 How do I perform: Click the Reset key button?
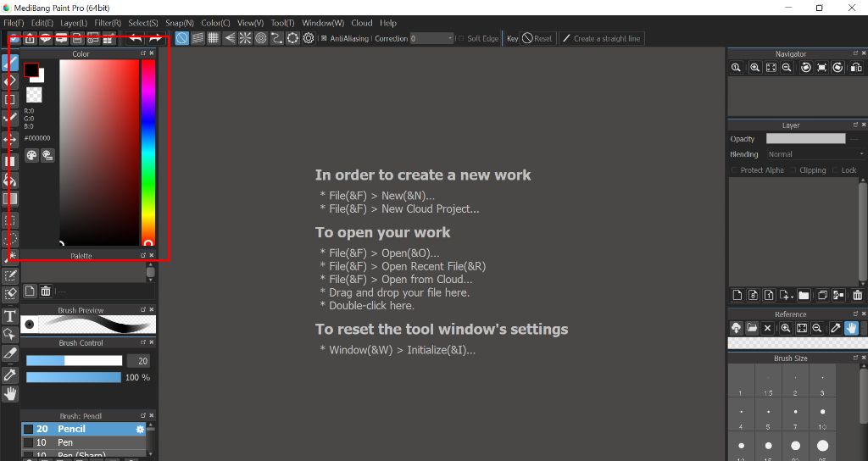tap(537, 38)
